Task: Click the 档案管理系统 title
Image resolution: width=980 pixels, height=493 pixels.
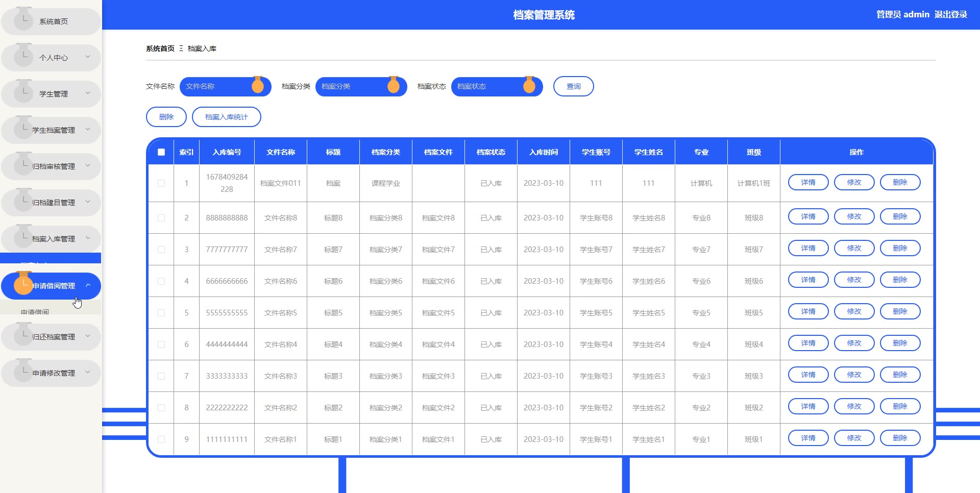Action: pos(544,15)
